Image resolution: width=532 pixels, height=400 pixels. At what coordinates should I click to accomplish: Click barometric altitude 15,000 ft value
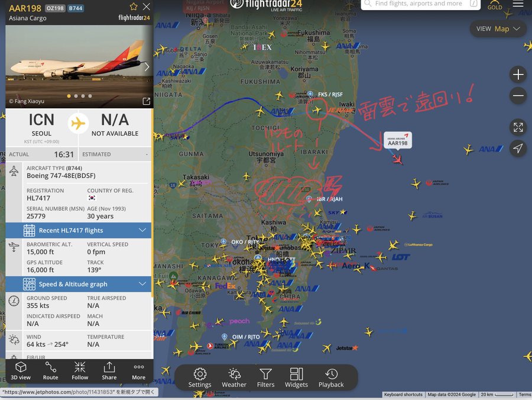(40, 251)
